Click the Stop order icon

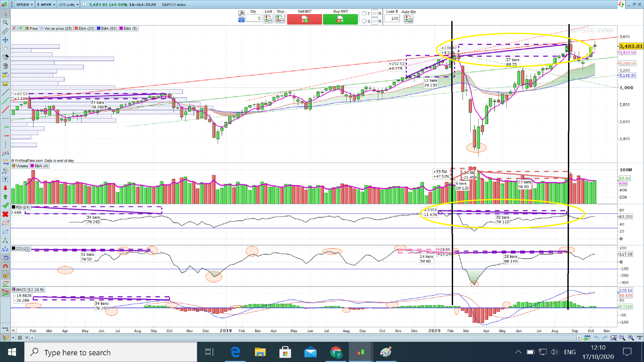coord(280,19)
